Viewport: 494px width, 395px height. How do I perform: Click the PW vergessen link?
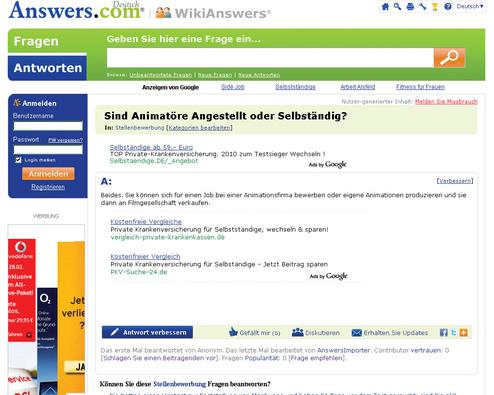point(65,140)
